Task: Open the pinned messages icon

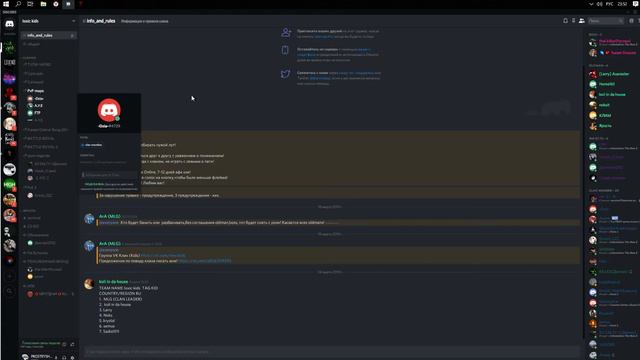Action: [573, 20]
